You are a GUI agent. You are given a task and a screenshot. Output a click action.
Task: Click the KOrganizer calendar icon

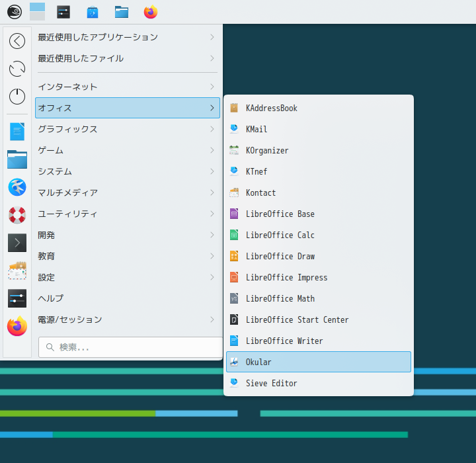click(x=234, y=150)
